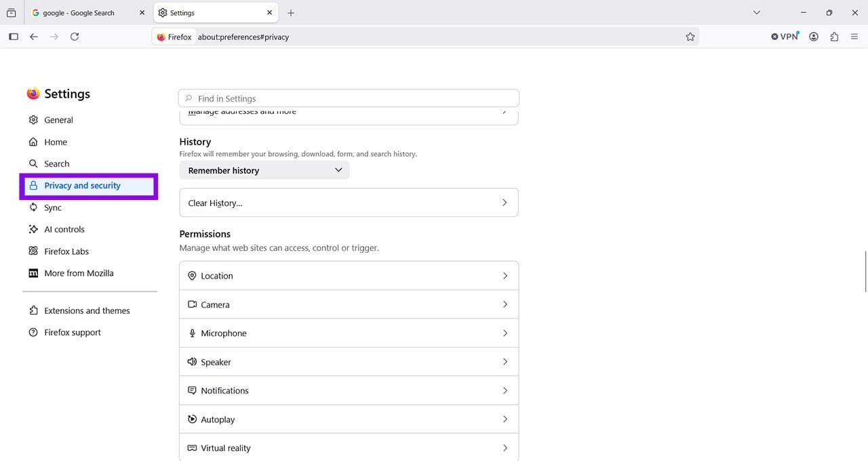Expand Clear History row chevron
The height and width of the screenshot is (461, 868).
pos(505,203)
